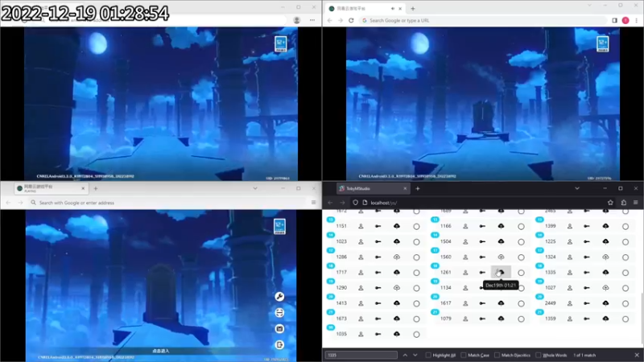Open hamburger menu in bottom-left browser
This screenshot has width=644, height=362.
click(313, 203)
